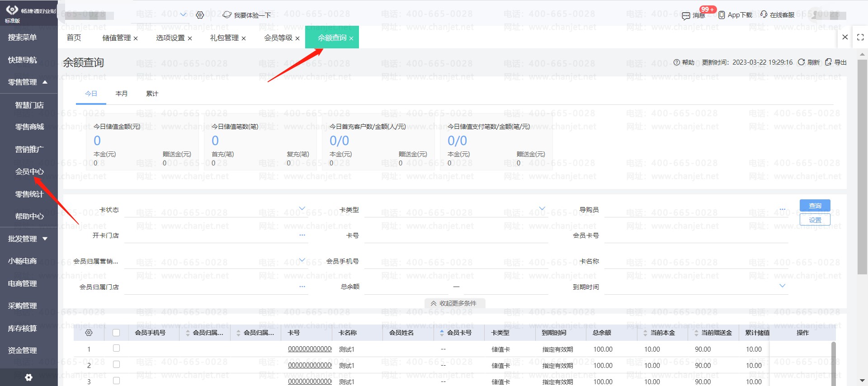Select the 今日 statistics tab
The width and height of the screenshot is (868, 386).
(x=91, y=94)
